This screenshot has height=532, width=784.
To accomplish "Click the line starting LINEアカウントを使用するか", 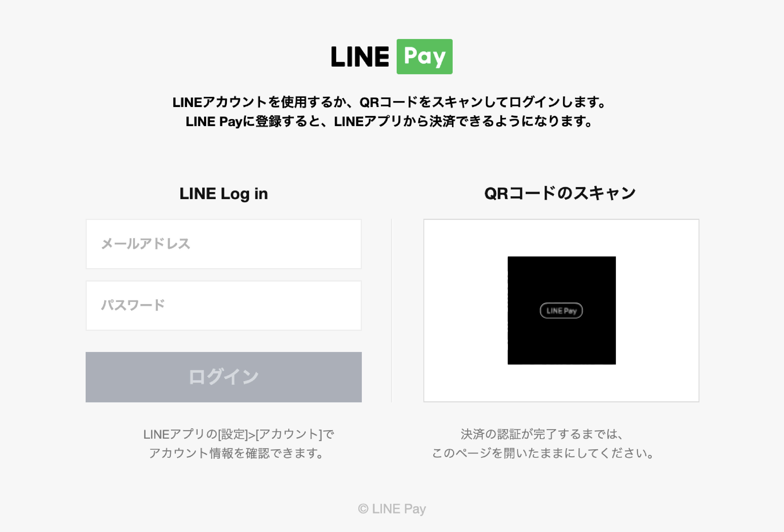I will point(390,102).
